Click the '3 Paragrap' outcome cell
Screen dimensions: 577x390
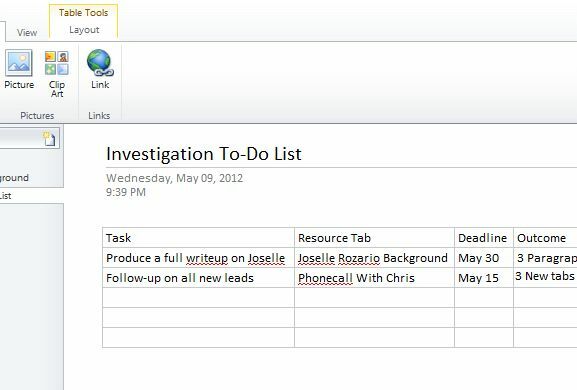pos(545,258)
